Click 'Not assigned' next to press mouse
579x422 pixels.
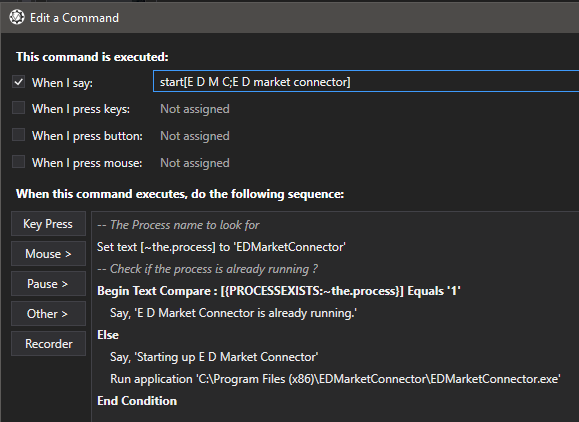point(195,163)
